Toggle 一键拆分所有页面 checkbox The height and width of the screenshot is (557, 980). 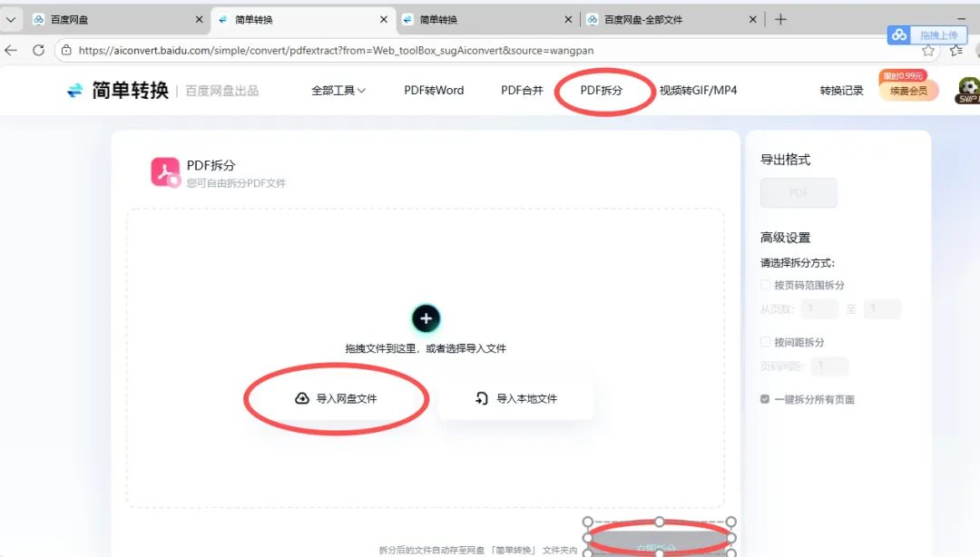(x=765, y=399)
